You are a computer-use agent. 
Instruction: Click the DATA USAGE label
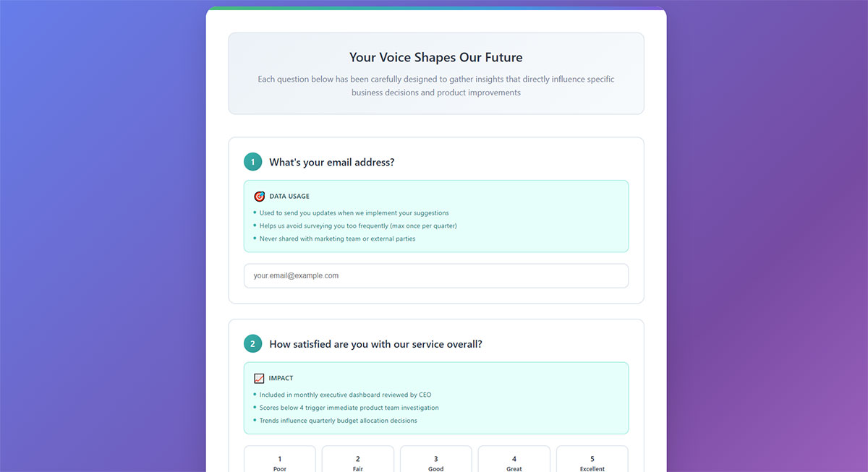click(290, 195)
